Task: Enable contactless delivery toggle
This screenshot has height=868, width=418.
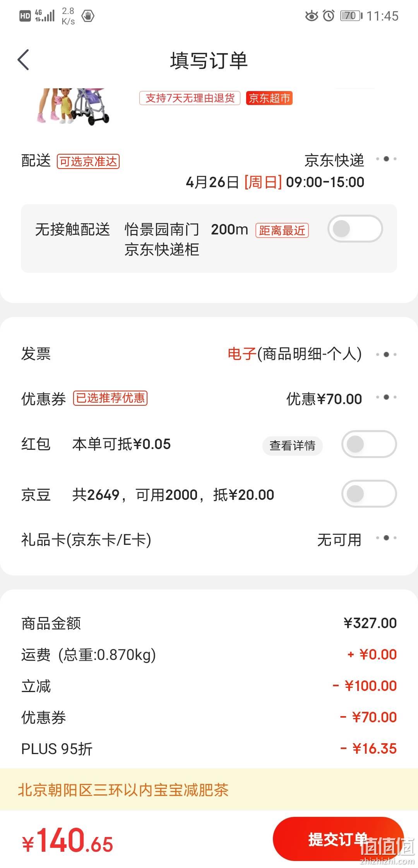Action: [x=355, y=229]
